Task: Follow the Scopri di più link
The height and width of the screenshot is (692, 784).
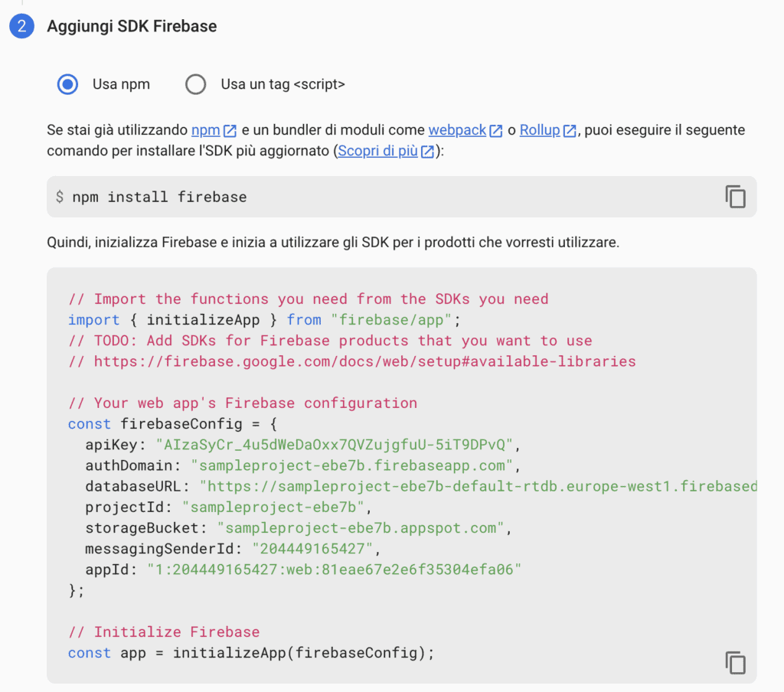Action: coord(377,151)
